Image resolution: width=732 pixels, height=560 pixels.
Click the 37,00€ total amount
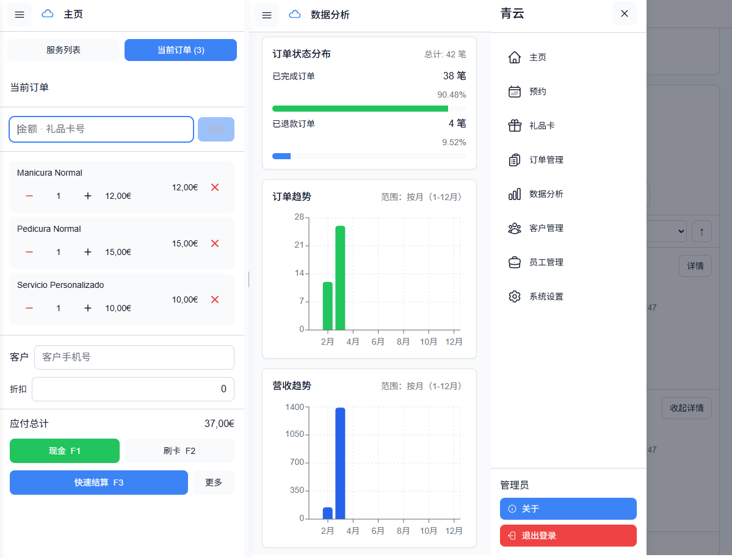(219, 423)
